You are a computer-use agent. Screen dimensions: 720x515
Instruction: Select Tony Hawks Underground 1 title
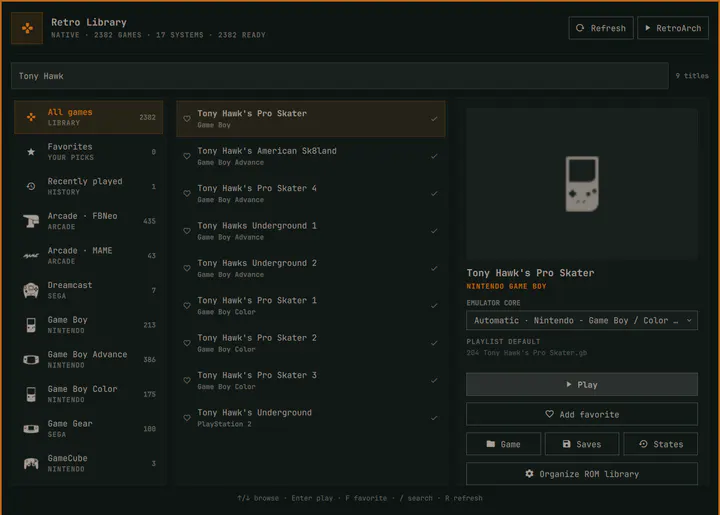(x=257, y=225)
